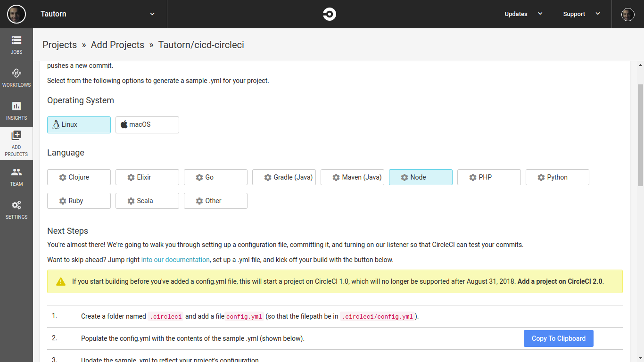Open the Workflows sidebar section
The height and width of the screenshot is (362, 644).
point(17,78)
